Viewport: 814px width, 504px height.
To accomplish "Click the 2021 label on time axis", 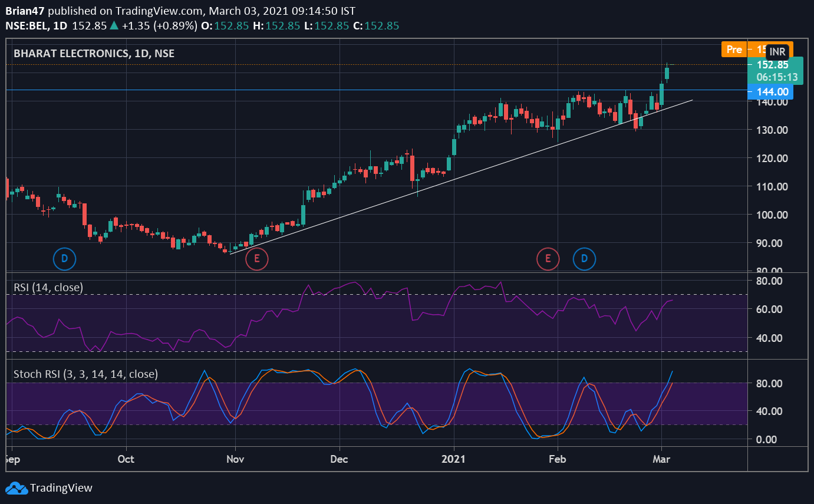I will point(454,458).
